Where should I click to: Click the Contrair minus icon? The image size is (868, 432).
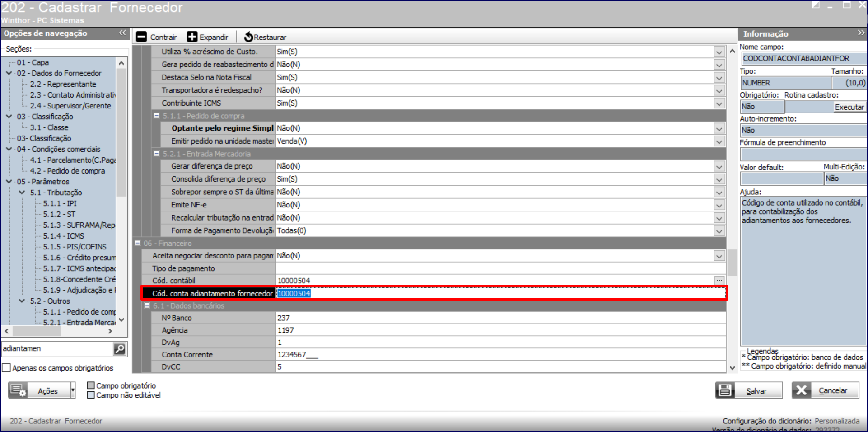tap(141, 37)
